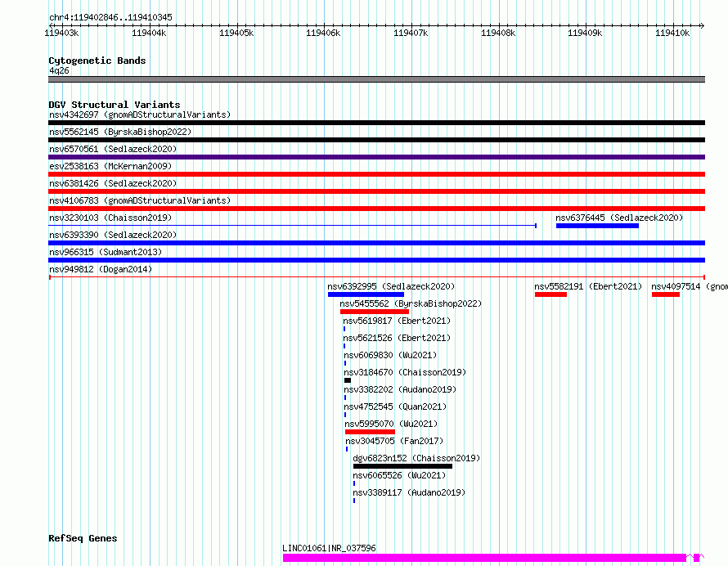Click the blue nsv966315 variant bar

376,260
